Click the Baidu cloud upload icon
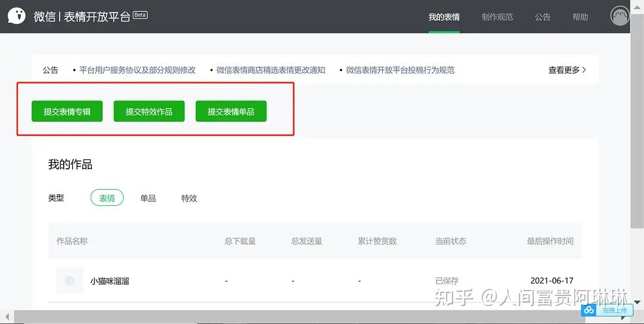Screen dimensions: 644x324 (589, 310)
